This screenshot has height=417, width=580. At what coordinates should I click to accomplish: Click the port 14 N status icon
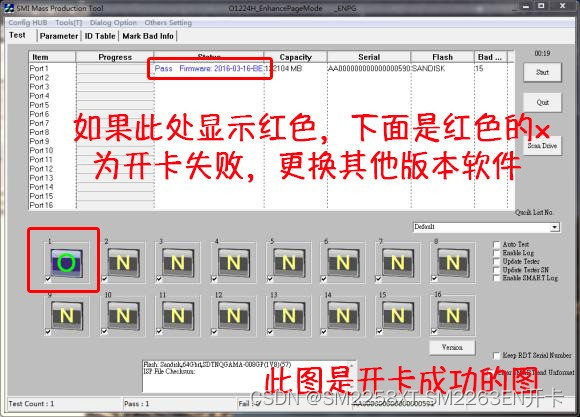[343, 316]
